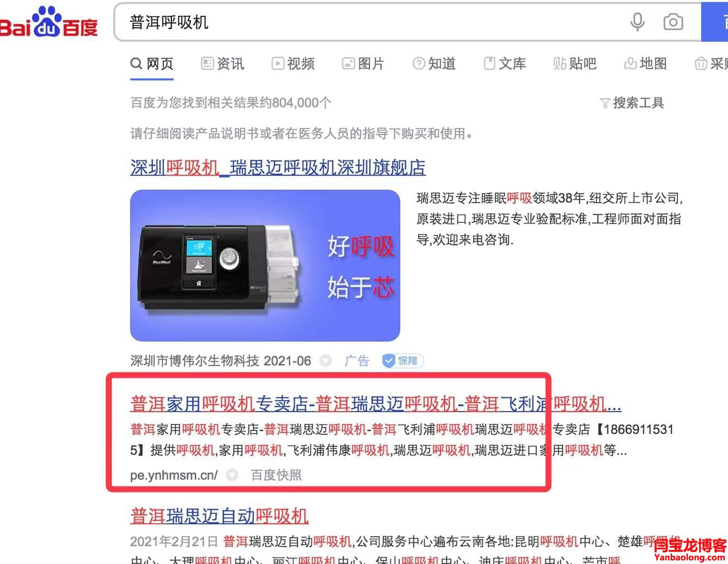Click the Baidu logo
Viewport: 728px width, 564px height.
coord(49,22)
